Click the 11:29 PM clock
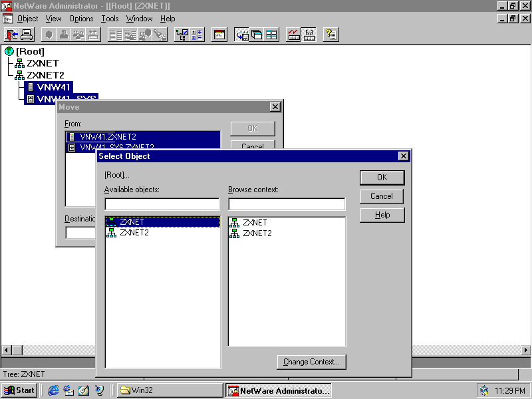The height and width of the screenshot is (399, 532). [510, 391]
